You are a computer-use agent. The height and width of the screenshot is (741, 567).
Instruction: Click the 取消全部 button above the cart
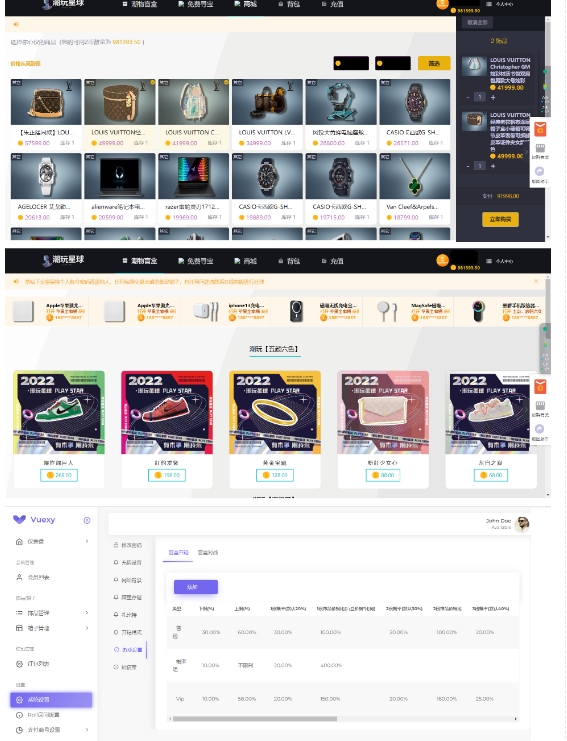477,22
